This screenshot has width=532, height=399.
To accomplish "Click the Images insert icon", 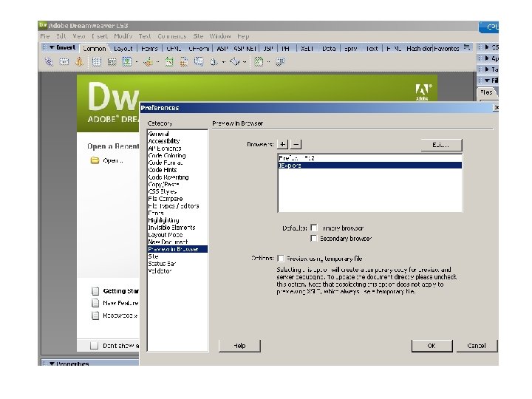I will (127, 62).
